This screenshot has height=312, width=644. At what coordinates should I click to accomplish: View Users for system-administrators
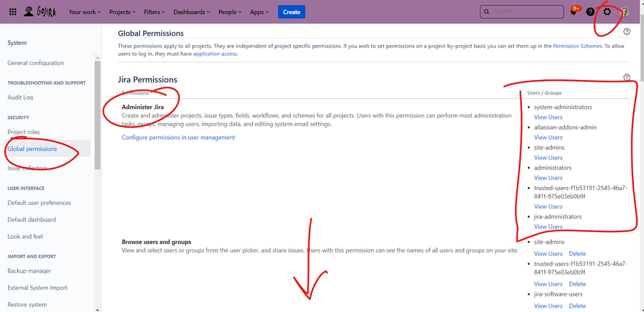point(548,117)
